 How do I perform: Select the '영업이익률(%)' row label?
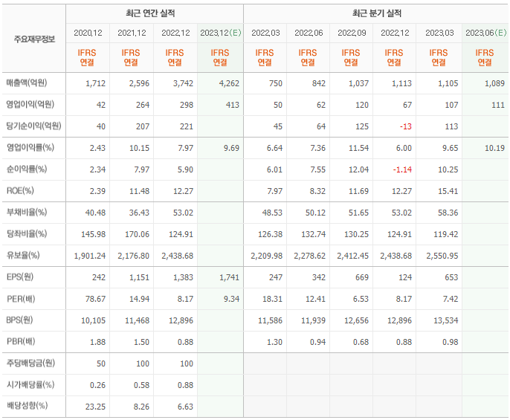[30, 148]
